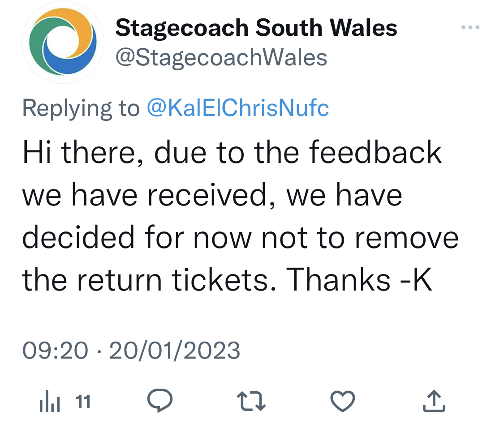Click the 'Replying to' label
The width and height of the screenshot is (504, 445).
[x=81, y=109]
